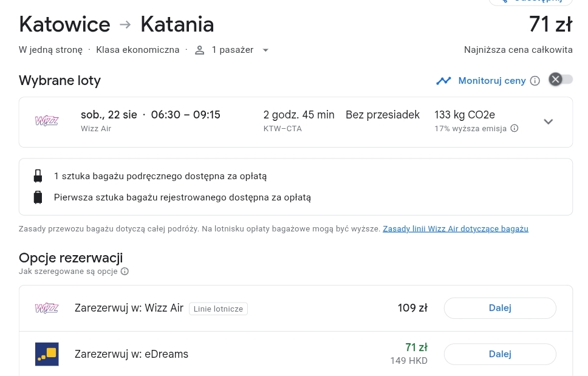
Task: Open emissions info icon next to 17% wyższa emisja
Action: click(514, 128)
